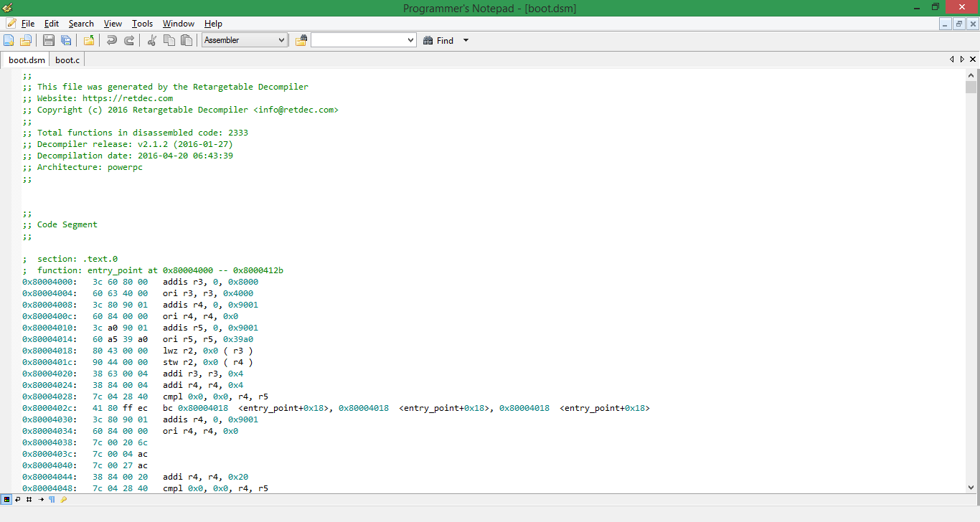Select the boot.dsm tab
Image resolution: width=980 pixels, height=522 pixels.
pos(27,60)
